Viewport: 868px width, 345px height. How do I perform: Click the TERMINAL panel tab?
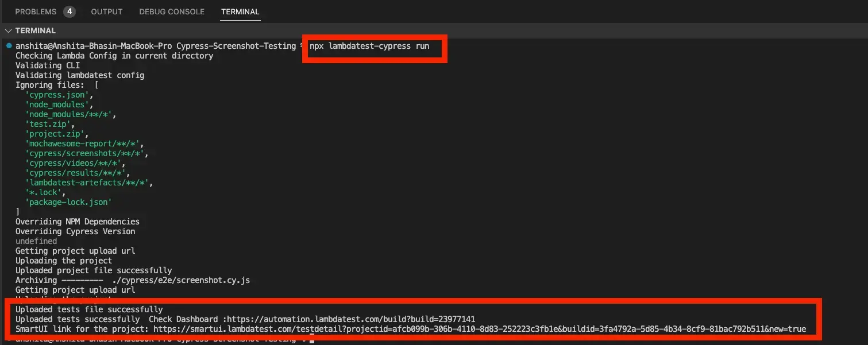click(240, 11)
